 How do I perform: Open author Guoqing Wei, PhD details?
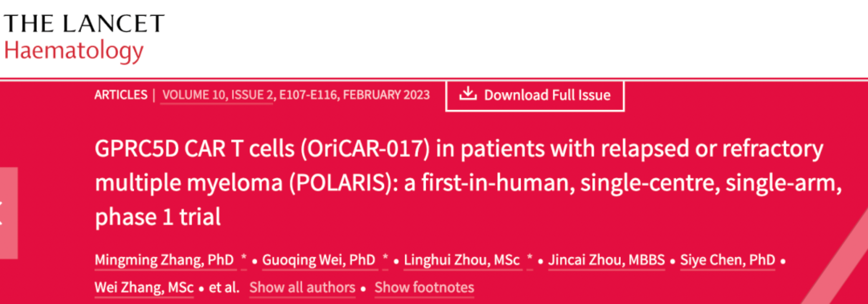click(x=319, y=260)
